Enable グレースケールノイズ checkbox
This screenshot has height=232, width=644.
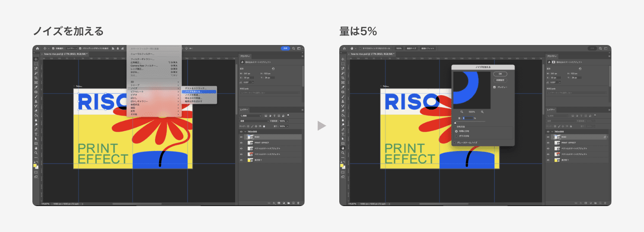click(x=454, y=142)
